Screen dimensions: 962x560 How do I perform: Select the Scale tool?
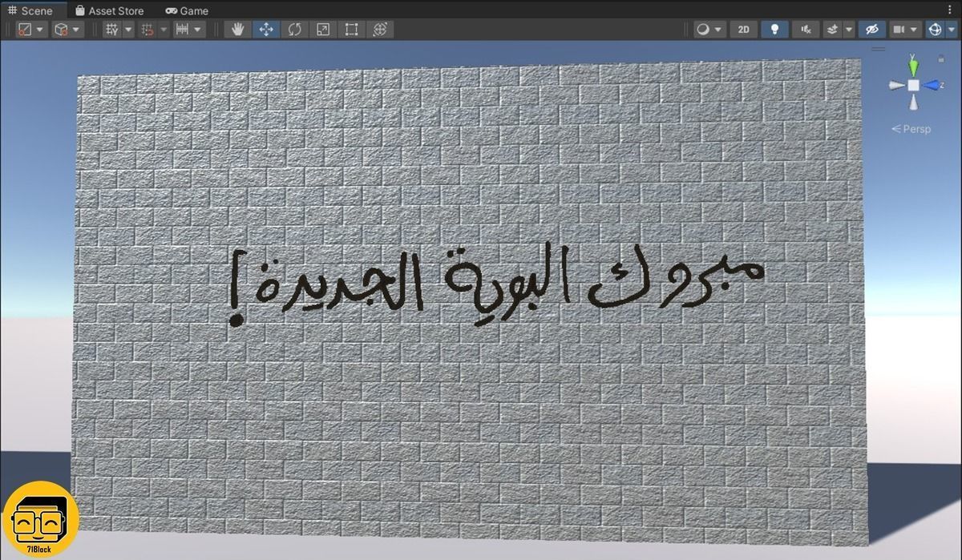322,30
